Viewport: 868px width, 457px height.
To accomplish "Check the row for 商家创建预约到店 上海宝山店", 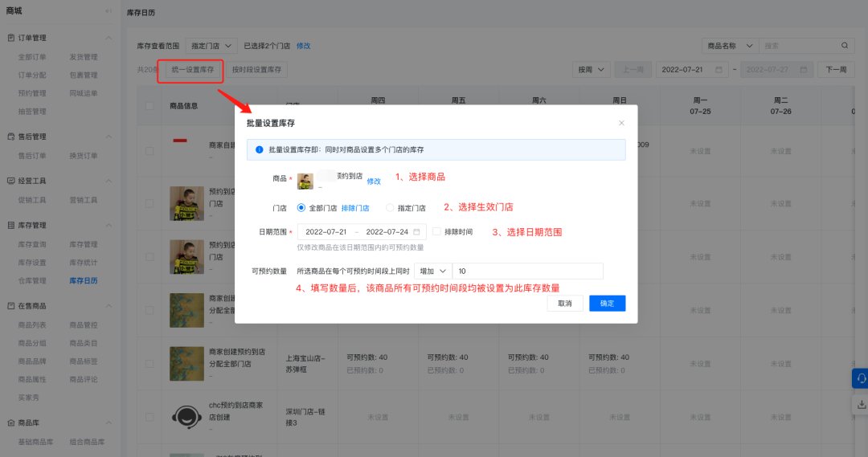I will (149, 364).
